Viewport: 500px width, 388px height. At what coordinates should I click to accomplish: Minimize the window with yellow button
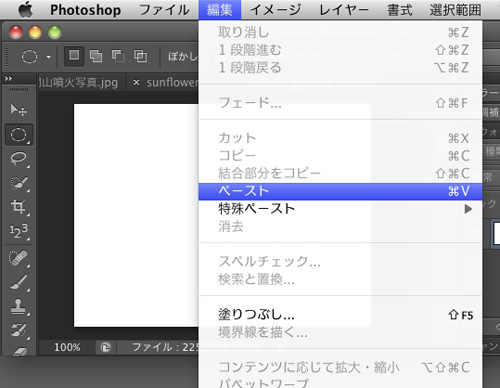point(35,32)
